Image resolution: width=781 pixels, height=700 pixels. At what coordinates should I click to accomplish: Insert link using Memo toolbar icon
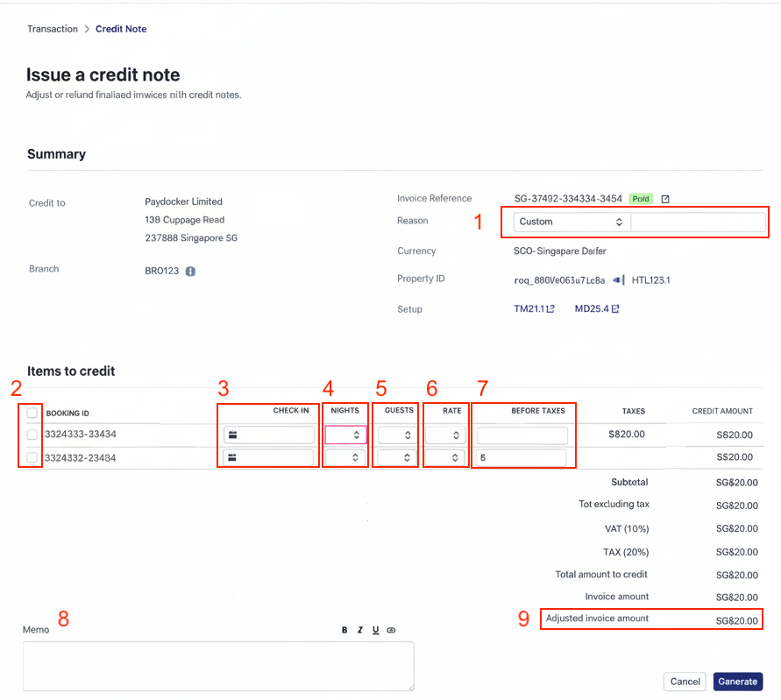[392, 630]
